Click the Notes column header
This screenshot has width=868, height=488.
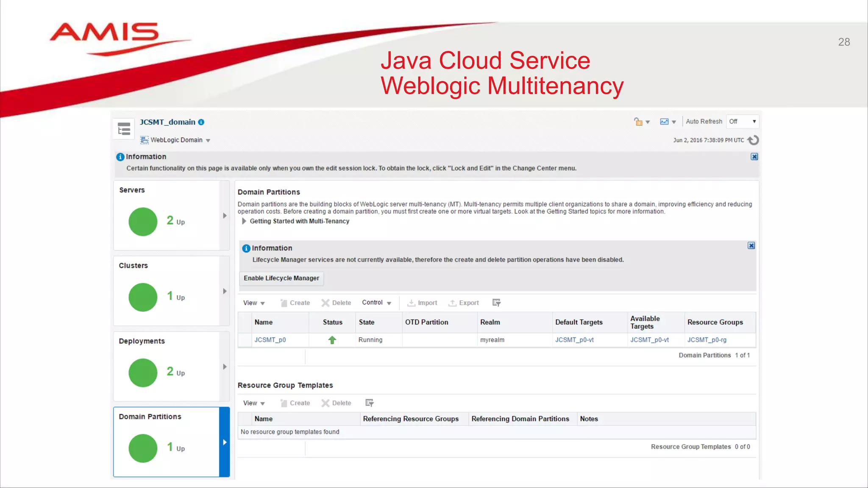pos(666,419)
